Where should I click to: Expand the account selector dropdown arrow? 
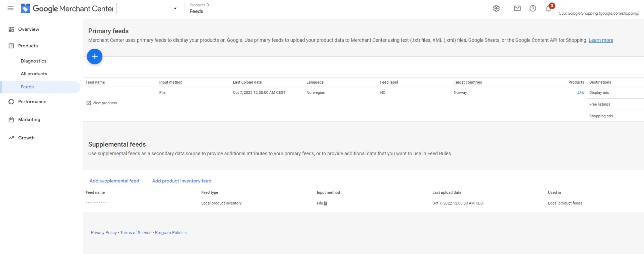tap(175, 8)
